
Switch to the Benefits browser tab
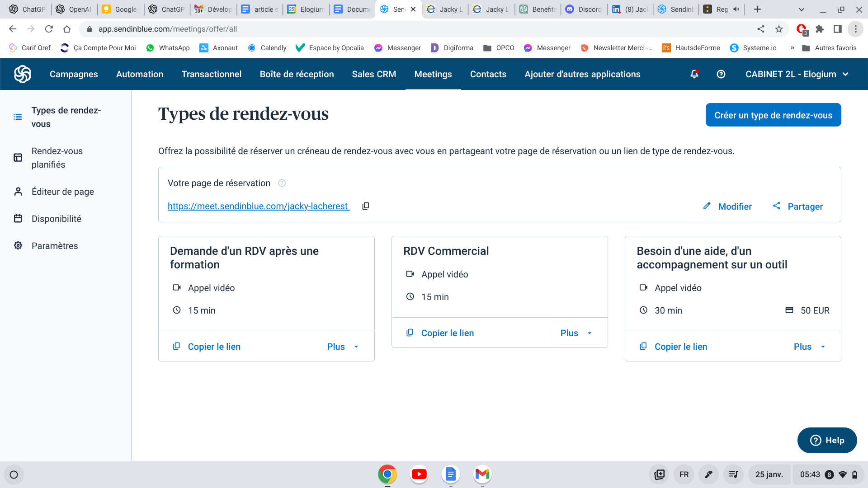click(x=538, y=9)
